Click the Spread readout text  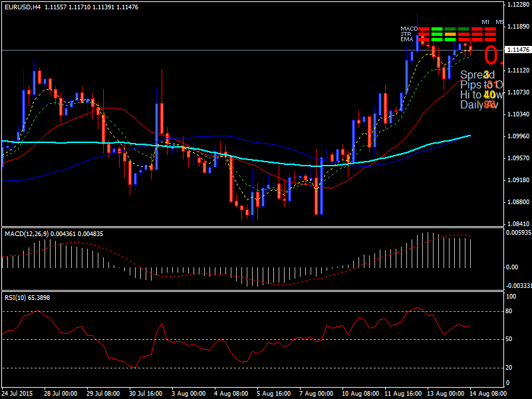tap(474, 74)
